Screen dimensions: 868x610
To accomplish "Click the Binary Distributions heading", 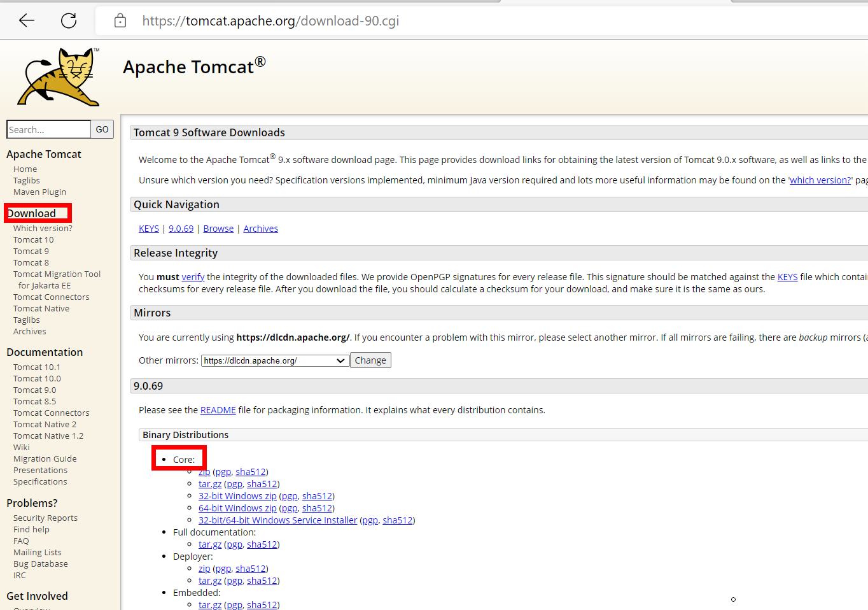I will coord(185,435).
